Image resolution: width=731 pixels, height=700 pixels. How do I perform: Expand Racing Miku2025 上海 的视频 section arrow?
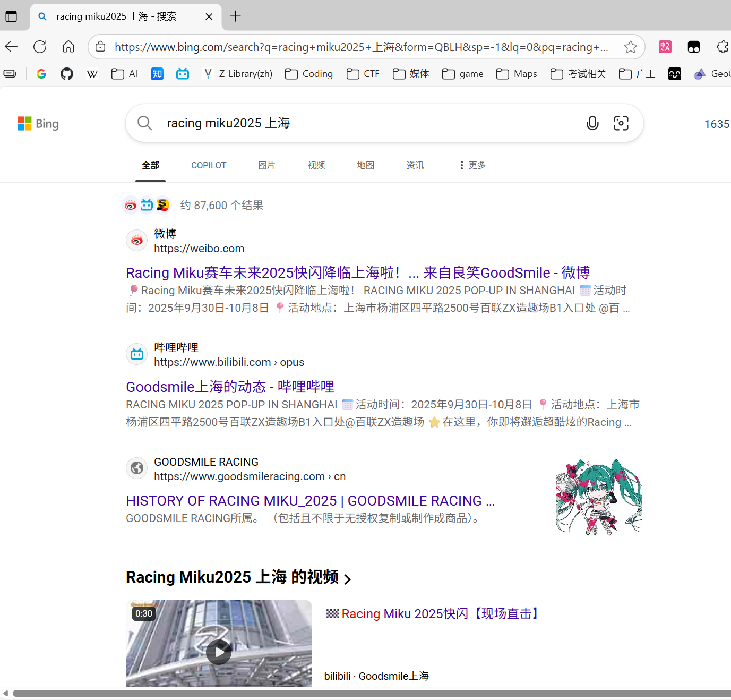348,579
